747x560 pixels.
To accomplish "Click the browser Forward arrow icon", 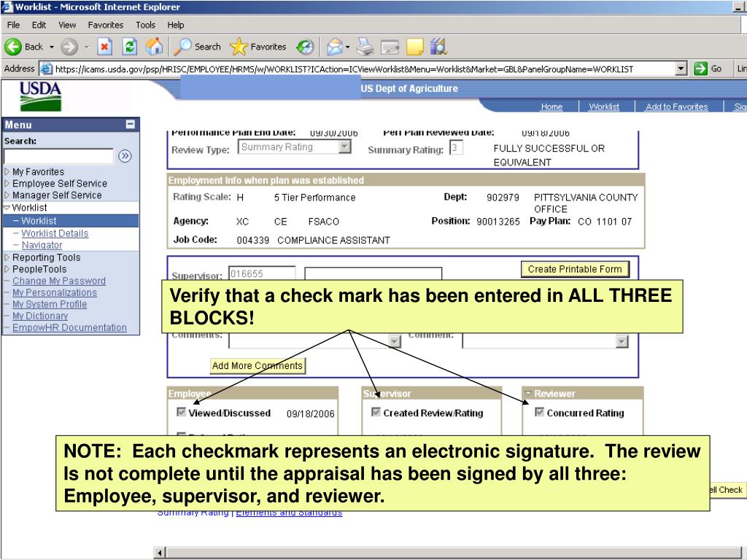I will [x=69, y=47].
